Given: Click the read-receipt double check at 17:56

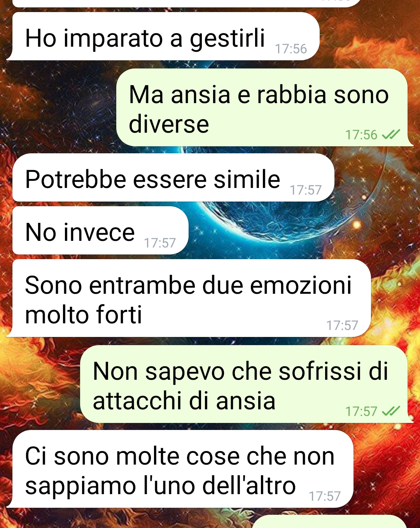Looking at the screenshot, I should (390, 135).
